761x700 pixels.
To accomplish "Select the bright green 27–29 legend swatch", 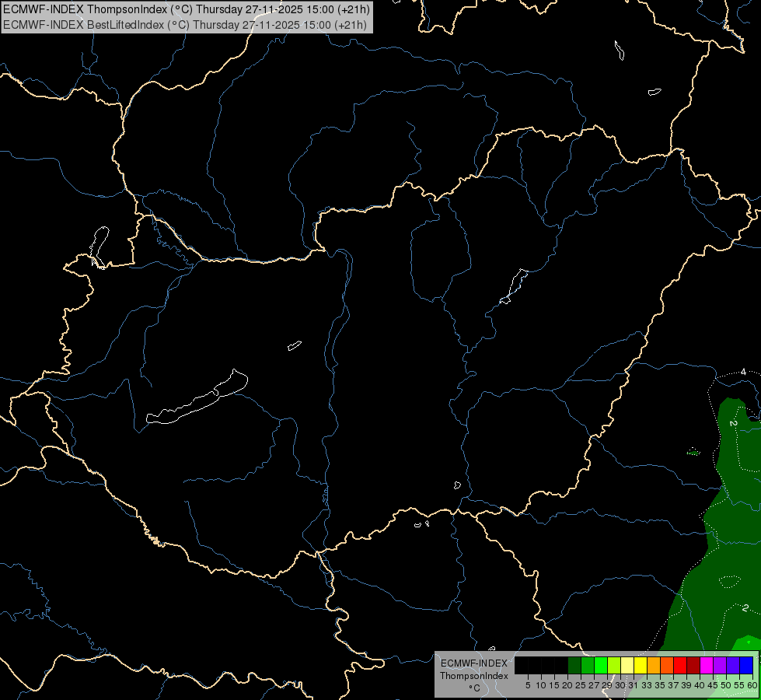I will 601,665.
